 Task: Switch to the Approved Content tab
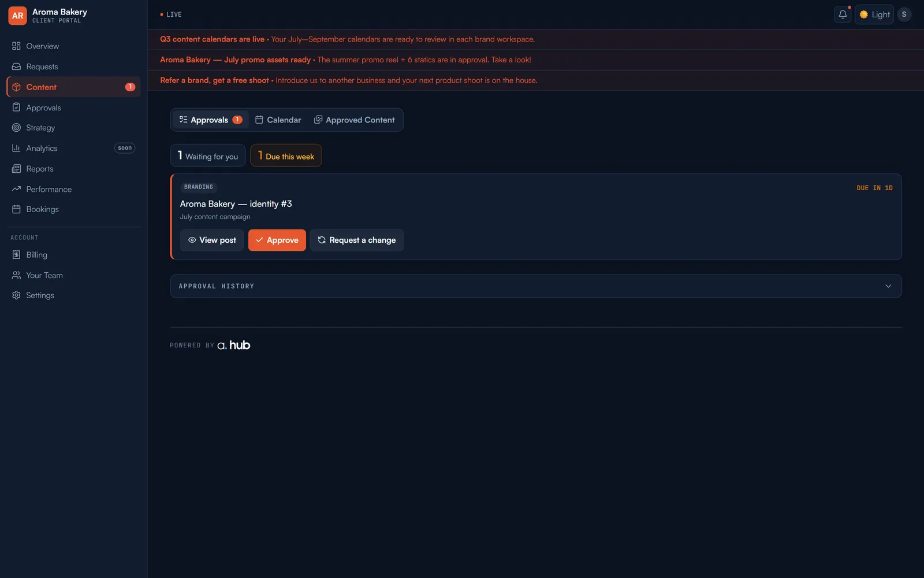tap(354, 120)
